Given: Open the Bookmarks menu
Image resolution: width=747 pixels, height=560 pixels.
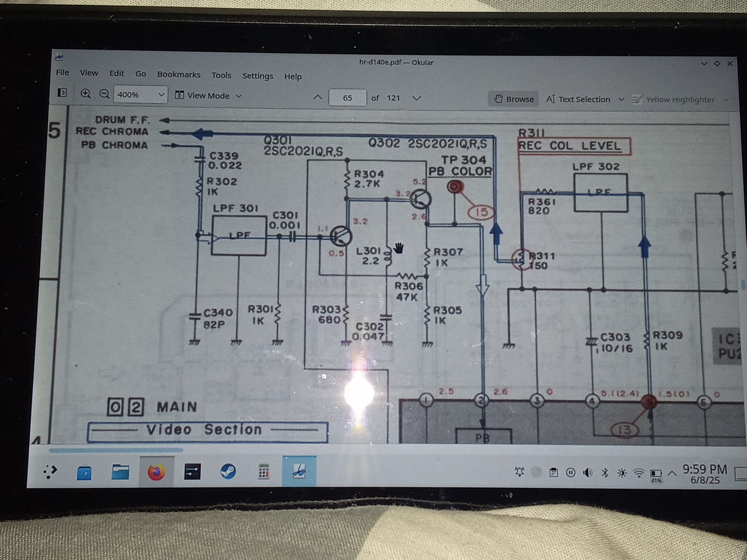Looking at the screenshot, I should click(179, 75).
